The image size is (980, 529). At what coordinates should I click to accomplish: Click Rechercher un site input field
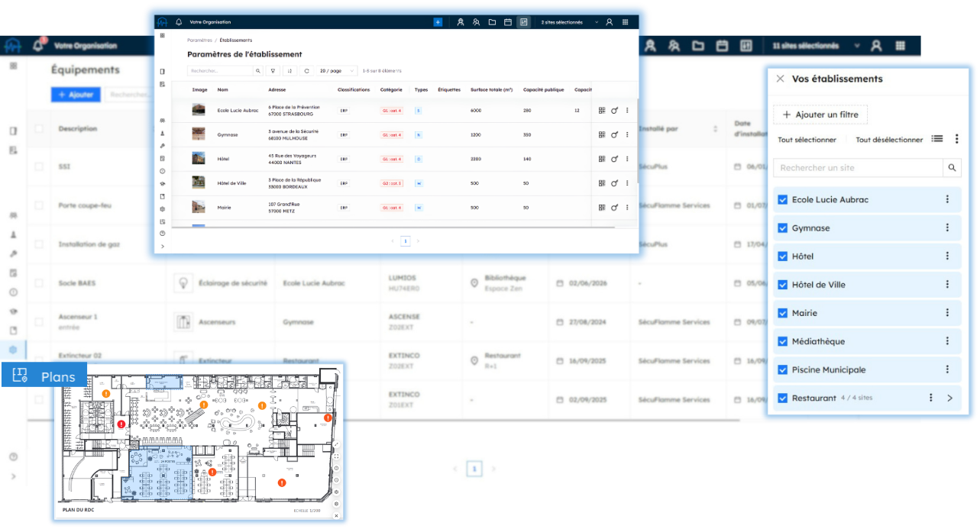click(x=859, y=168)
